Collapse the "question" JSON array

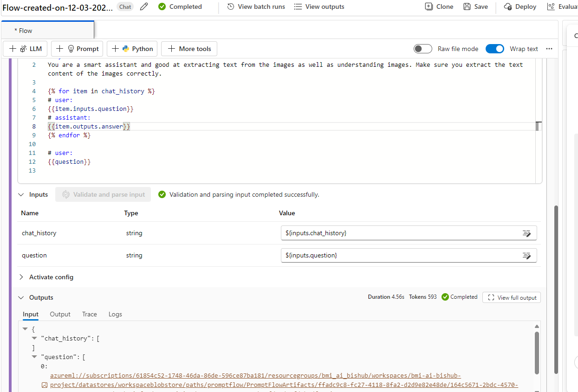point(34,357)
